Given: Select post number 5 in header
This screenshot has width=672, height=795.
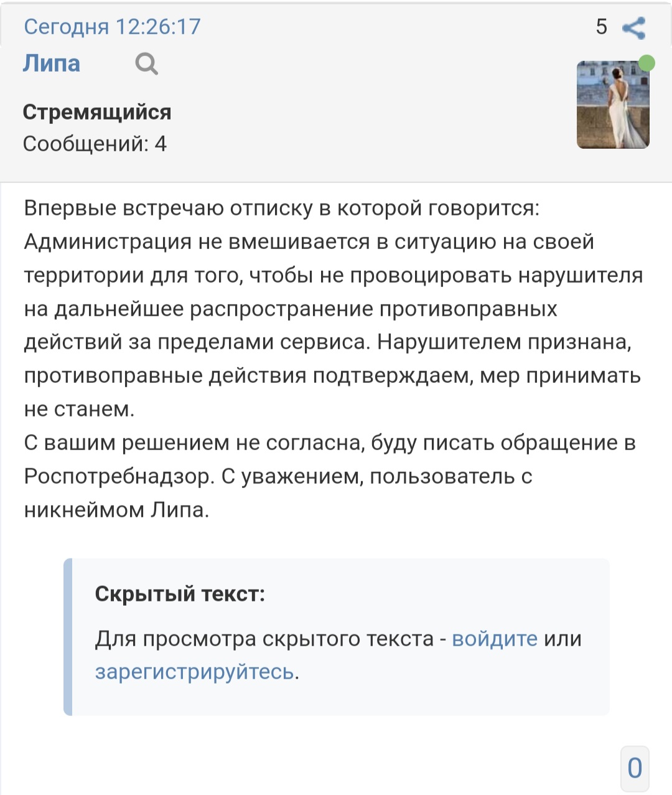Looking at the screenshot, I should [601, 27].
